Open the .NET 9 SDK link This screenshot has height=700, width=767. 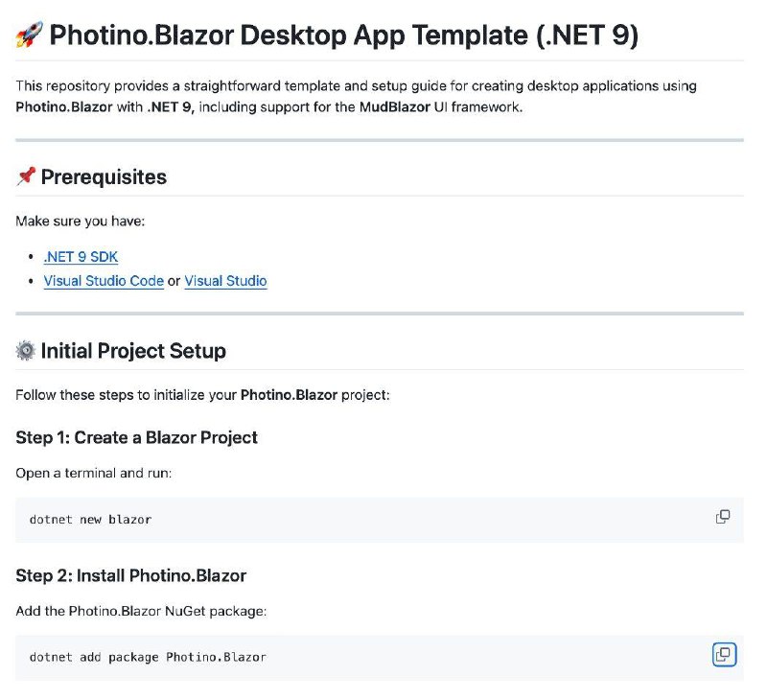pyautogui.click(x=81, y=257)
